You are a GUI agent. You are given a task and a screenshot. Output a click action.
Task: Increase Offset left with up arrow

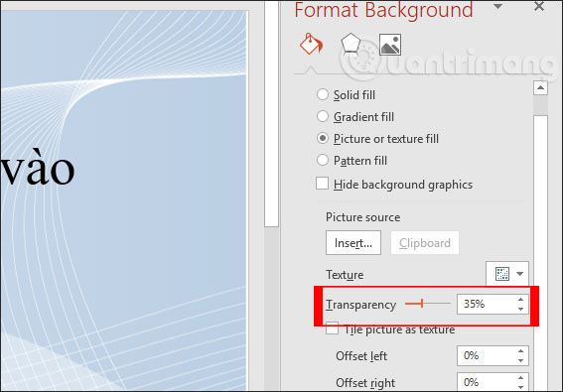tap(520, 351)
